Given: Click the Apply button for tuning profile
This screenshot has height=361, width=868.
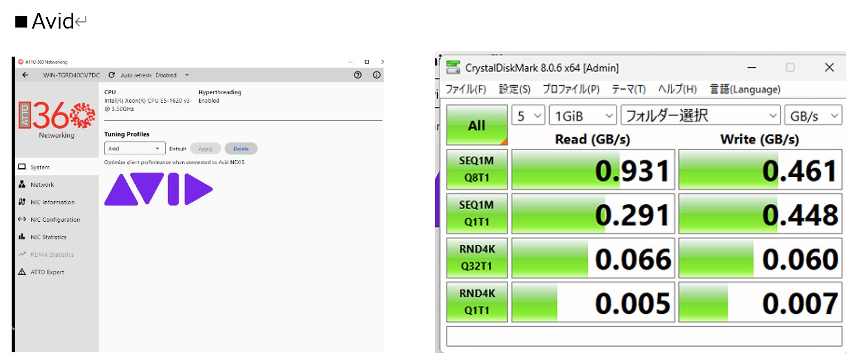Looking at the screenshot, I should (205, 149).
